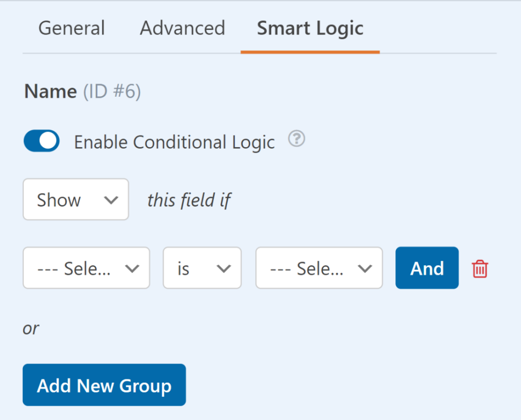The image size is (521, 420).
Task: Delete the condition rule using trash icon
Action: click(x=479, y=268)
